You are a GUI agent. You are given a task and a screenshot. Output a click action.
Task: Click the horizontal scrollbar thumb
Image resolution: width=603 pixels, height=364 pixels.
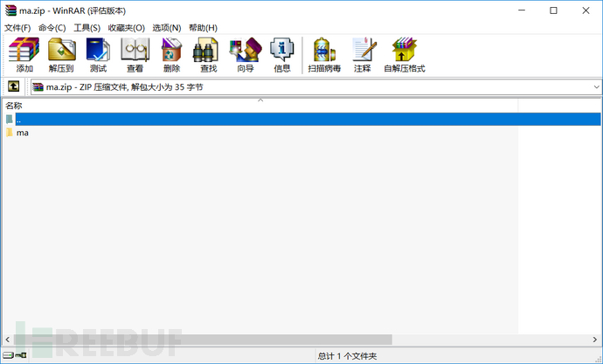203,340
